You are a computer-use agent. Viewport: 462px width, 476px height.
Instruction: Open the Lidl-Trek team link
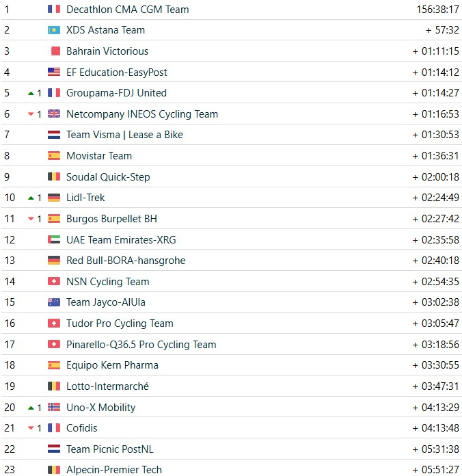[85, 198]
